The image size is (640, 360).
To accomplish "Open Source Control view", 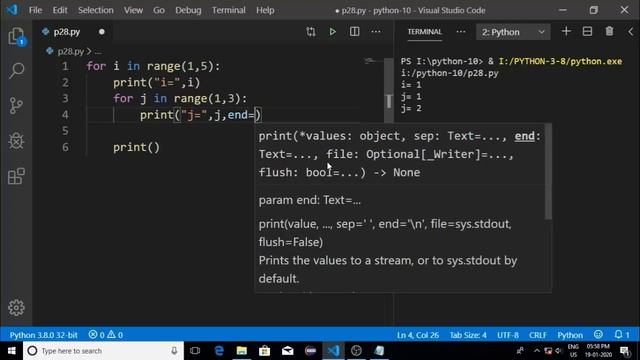I will [x=16, y=106].
